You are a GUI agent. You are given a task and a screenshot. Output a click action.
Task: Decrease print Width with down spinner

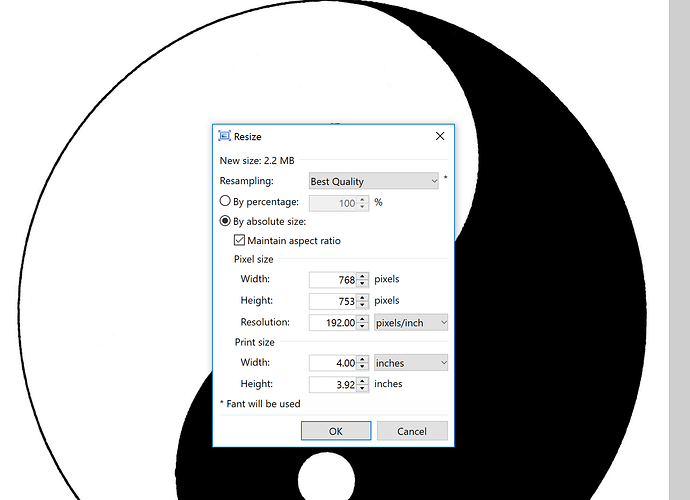point(363,367)
